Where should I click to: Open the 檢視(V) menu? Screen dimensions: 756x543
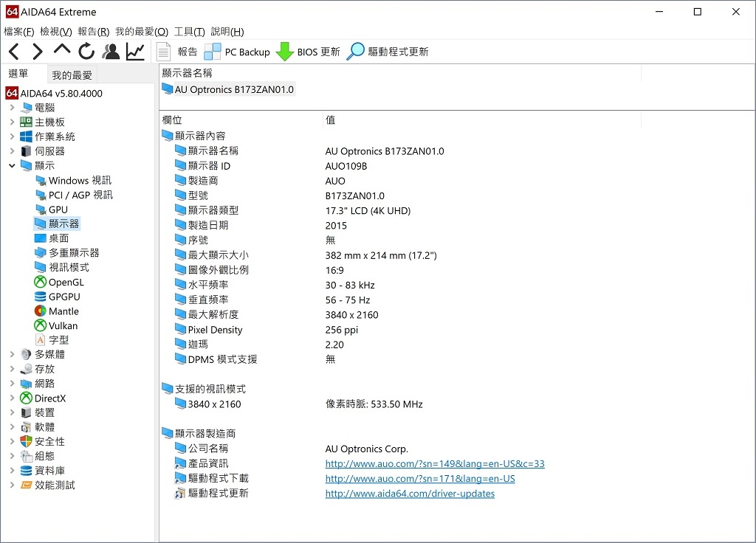pos(56,32)
